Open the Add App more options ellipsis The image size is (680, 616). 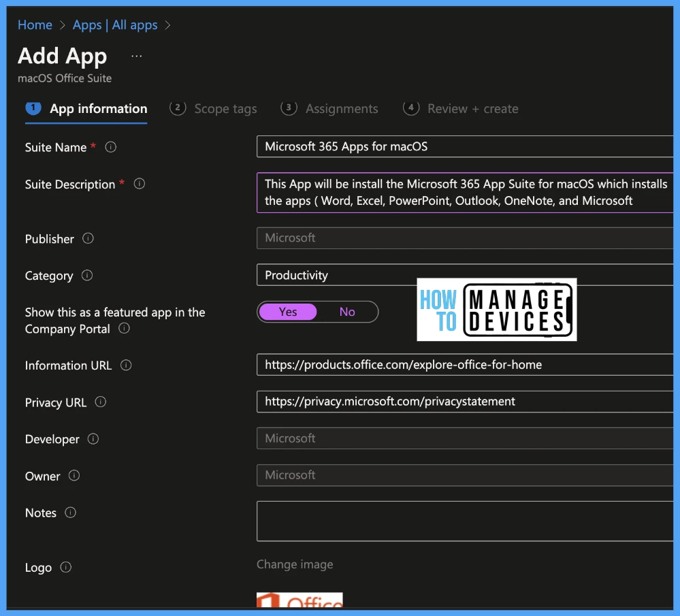pyautogui.click(x=137, y=56)
